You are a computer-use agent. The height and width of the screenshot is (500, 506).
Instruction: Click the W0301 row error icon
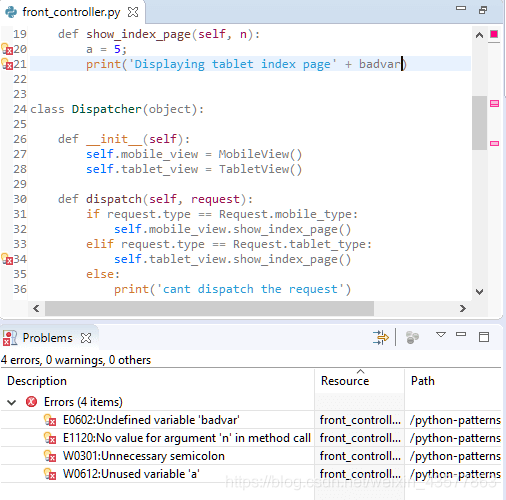50,456
